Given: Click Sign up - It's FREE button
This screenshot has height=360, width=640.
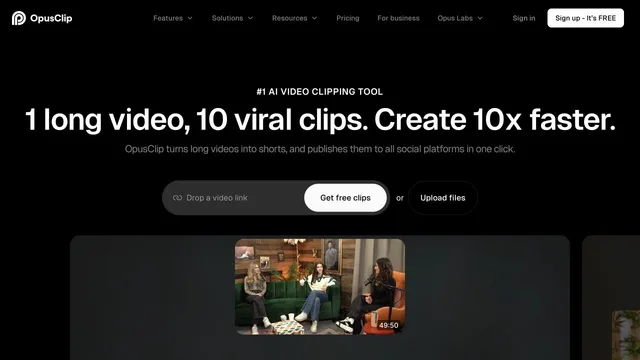Looking at the screenshot, I should pos(585,18).
